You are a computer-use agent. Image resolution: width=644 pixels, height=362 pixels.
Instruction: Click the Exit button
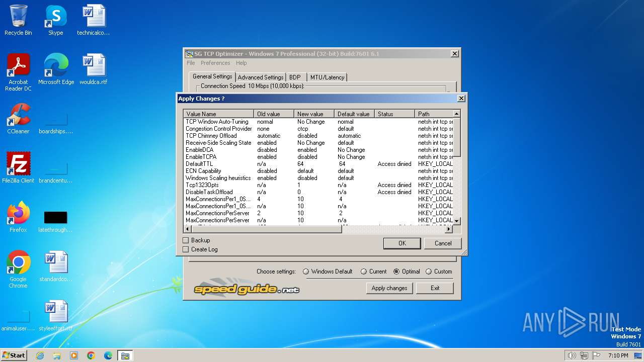pyautogui.click(x=435, y=288)
